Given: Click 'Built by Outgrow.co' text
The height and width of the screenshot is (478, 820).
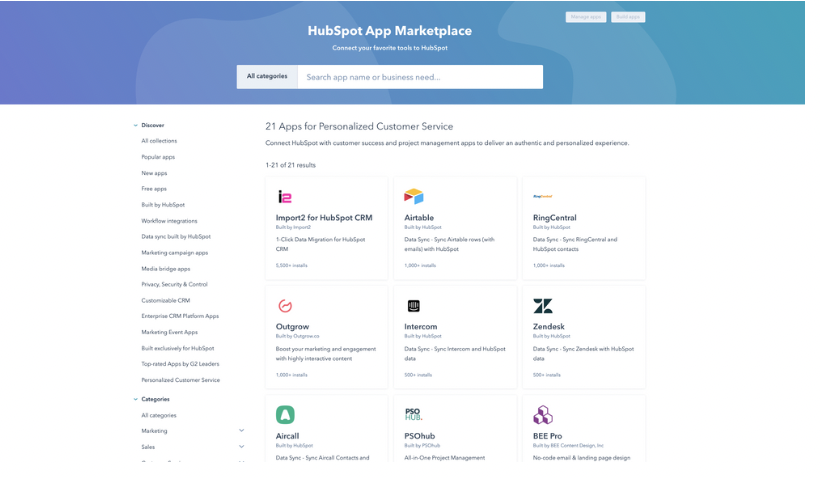Looking at the screenshot, I should pos(297,336).
